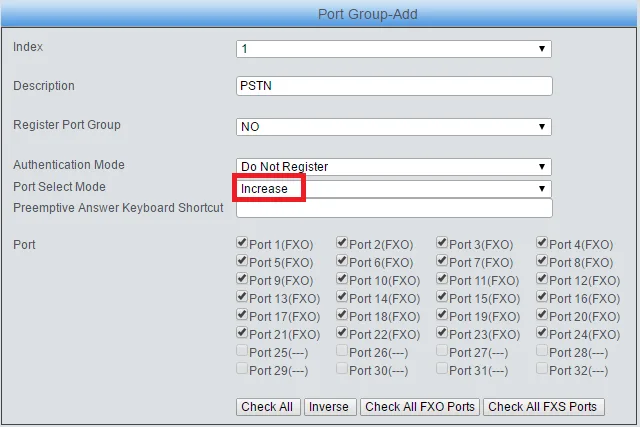This screenshot has width=640, height=427.
Task: Toggle the Port 21(FXO) checkbox
Action: click(242, 334)
